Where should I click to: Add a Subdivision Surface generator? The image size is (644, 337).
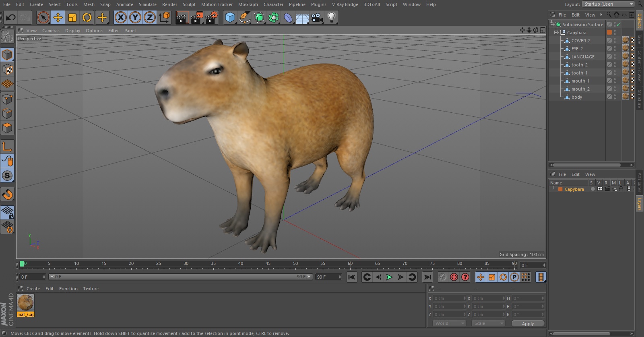(x=259, y=17)
